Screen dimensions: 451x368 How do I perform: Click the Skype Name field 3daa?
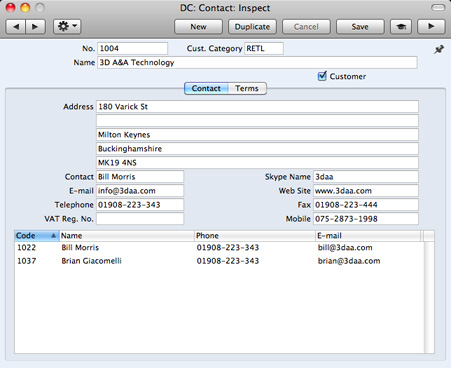click(x=366, y=177)
